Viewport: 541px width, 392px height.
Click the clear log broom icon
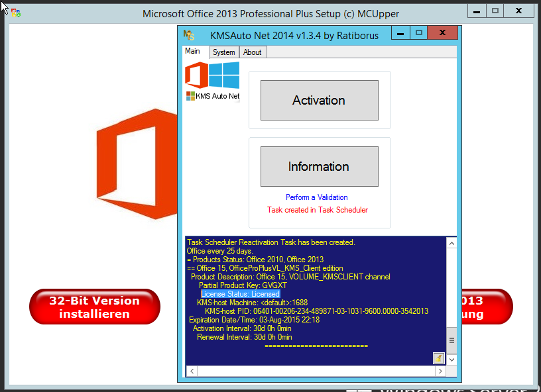tap(438, 358)
